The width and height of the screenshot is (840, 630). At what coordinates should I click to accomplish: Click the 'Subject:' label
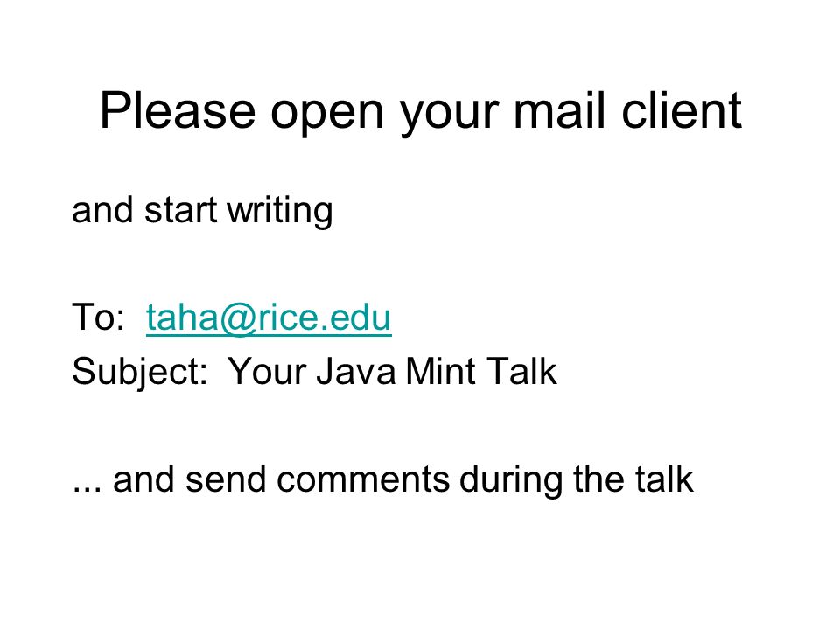point(140,374)
